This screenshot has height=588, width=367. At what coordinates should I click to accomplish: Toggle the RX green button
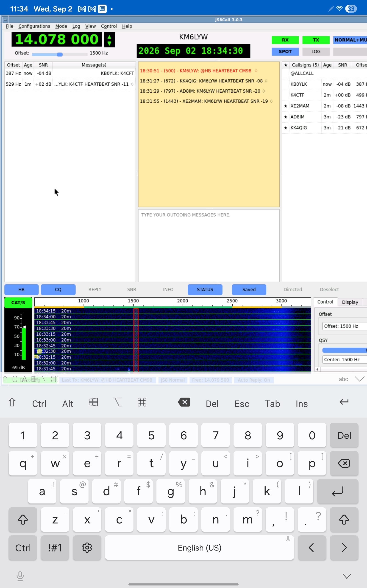(x=285, y=40)
